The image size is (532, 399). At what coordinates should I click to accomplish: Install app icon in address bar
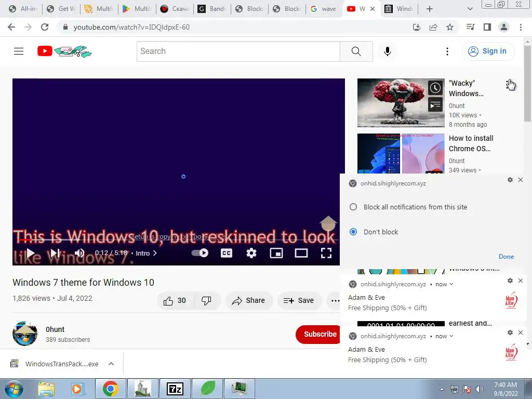pos(417,27)
